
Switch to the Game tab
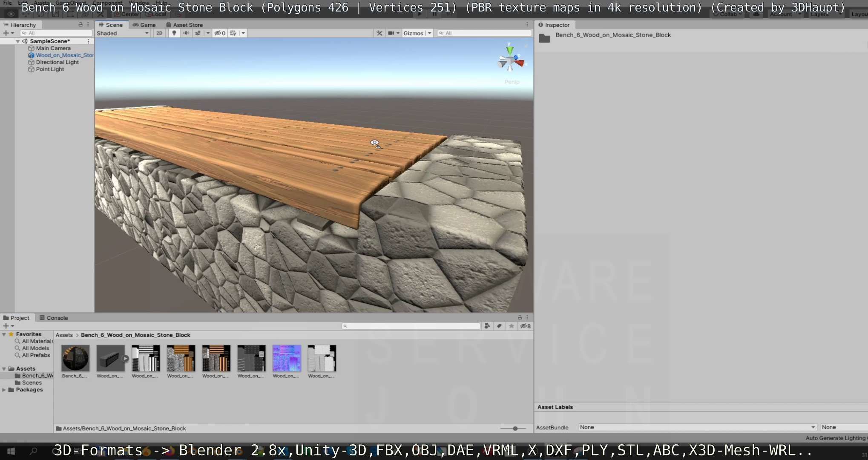coord(144,25)
